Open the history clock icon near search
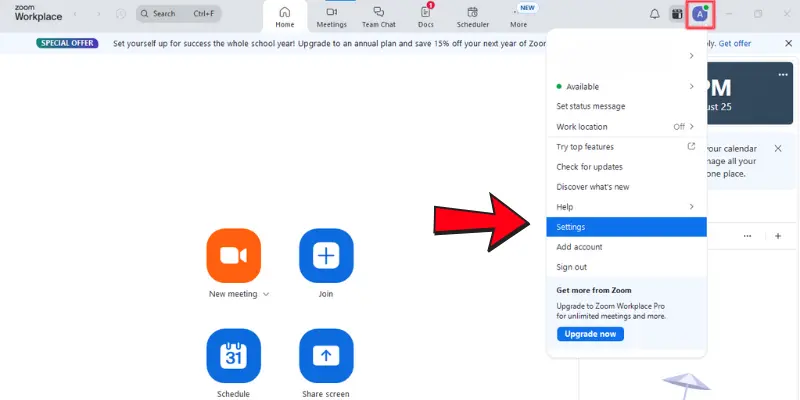800x400 pixels. tap(121, 14)
